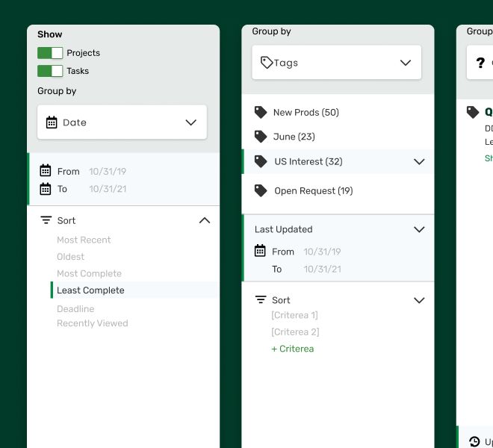The height and width of the screenshot is (448, 493).
Task: Open the Tags group-by dropdown
Action: pyautogui.click(x=336, y=63)
